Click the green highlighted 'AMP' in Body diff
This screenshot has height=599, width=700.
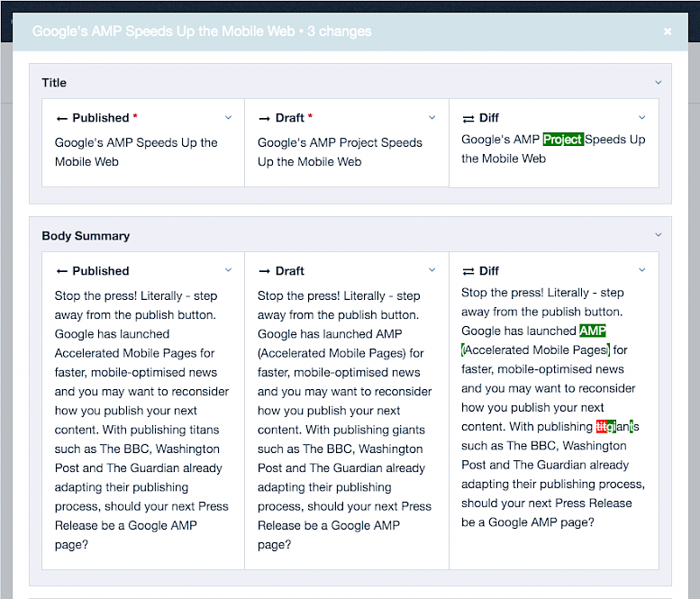(x=593, y=331)
